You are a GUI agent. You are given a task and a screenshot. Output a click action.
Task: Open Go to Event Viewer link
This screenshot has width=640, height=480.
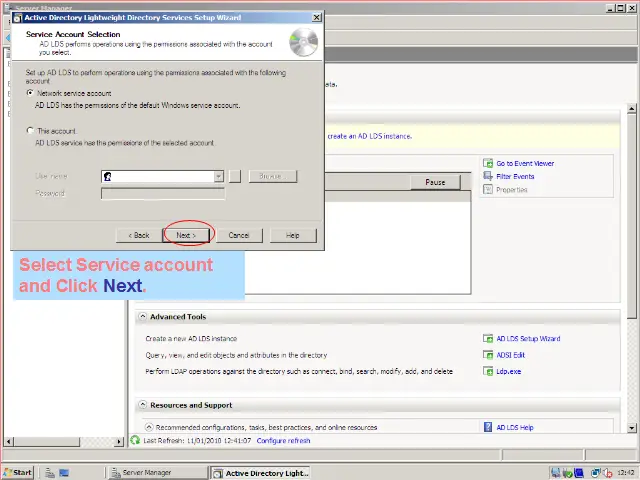click(x=525, y=163)
